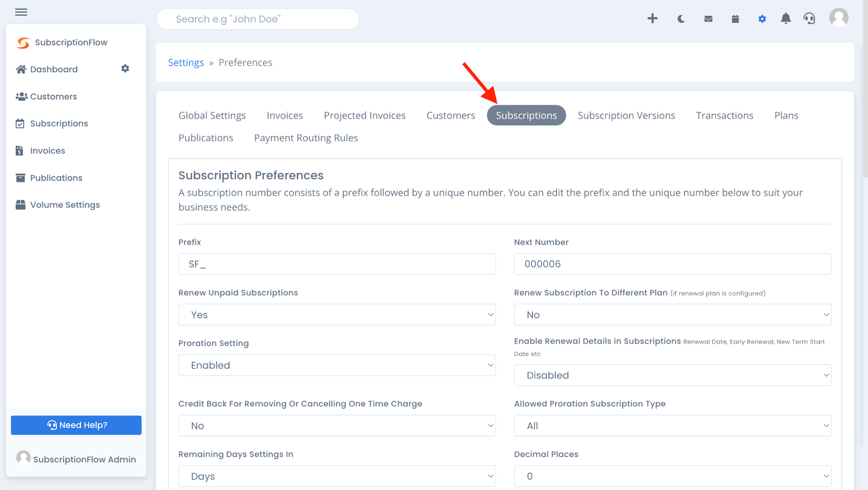Viewport: 868px width, 490px height.
Task: Click the "Preferences" breadcrumb text
Action: coord(245,62)
